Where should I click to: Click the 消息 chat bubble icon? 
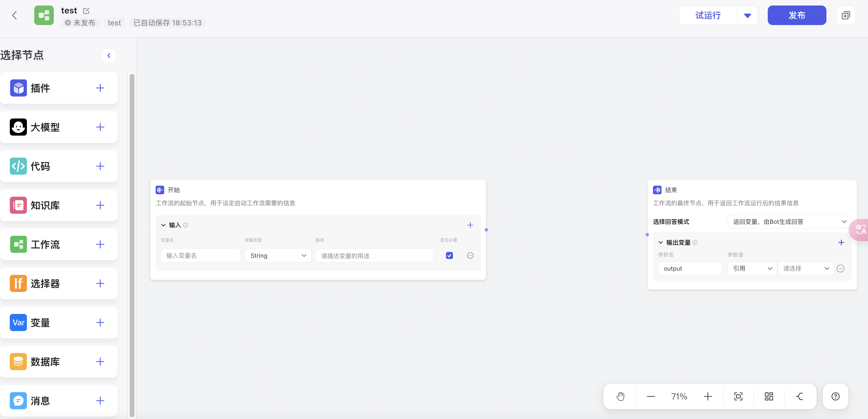point(18,400)
